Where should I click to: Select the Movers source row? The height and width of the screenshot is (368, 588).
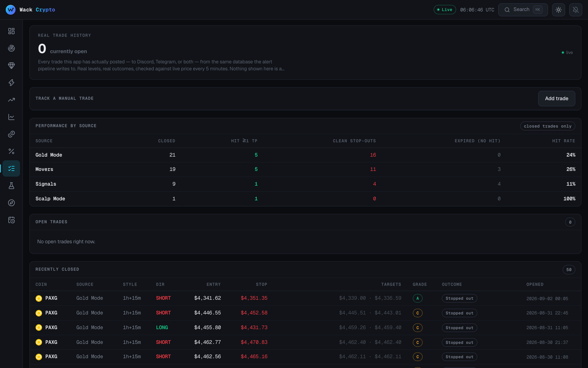tap(305, 169)
